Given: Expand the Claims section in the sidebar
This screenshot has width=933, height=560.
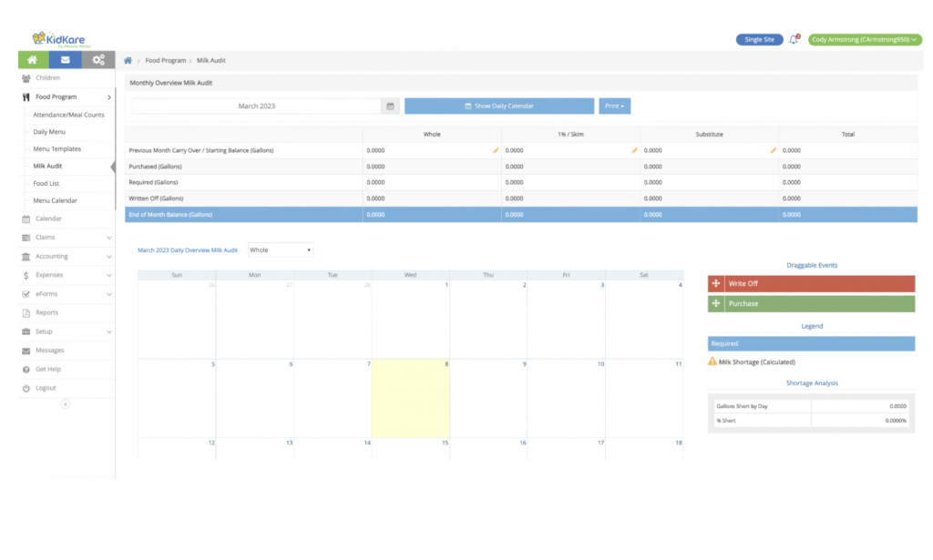Looking at the screenshot, I should 108,238.
